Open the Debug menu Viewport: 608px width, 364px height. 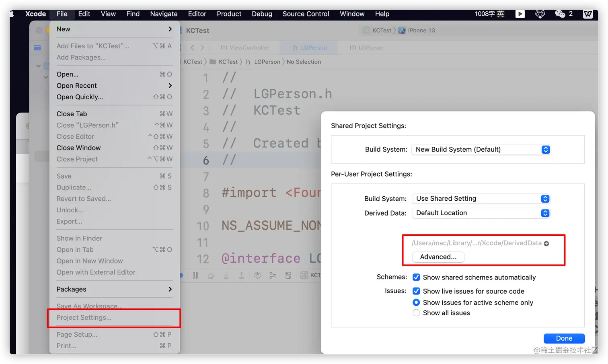262,14
